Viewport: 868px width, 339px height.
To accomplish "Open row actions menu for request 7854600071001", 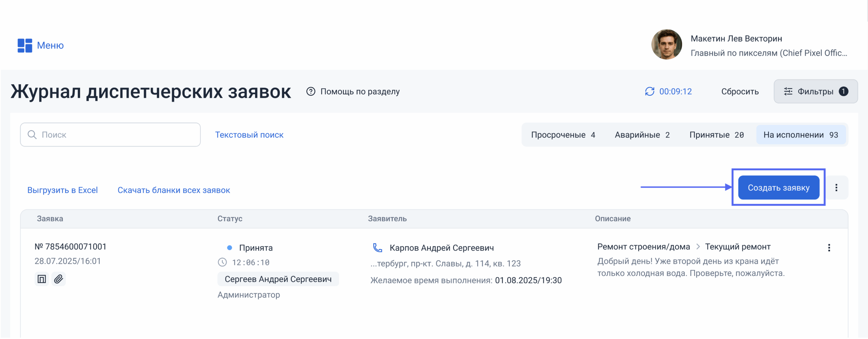I will pos(829,248).
